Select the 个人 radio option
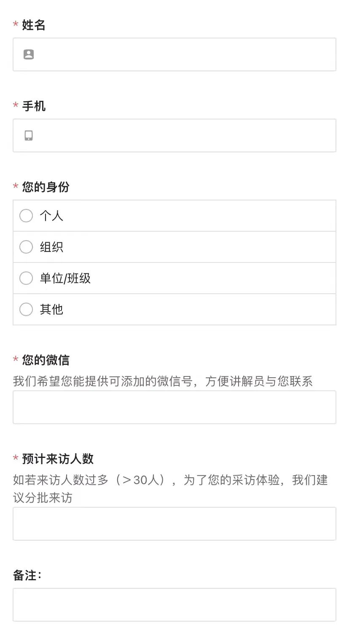349x644 pixels. 174,216
